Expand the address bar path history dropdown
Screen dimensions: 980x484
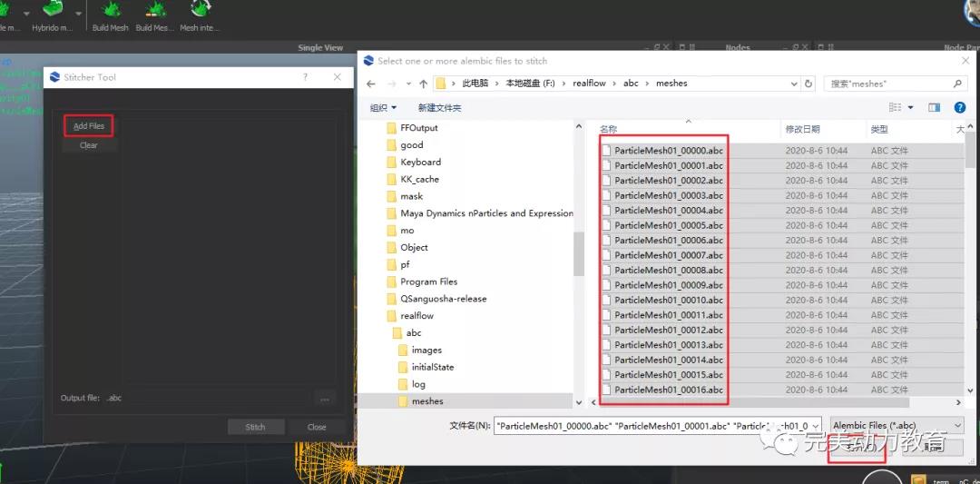(x=793, y=84)
